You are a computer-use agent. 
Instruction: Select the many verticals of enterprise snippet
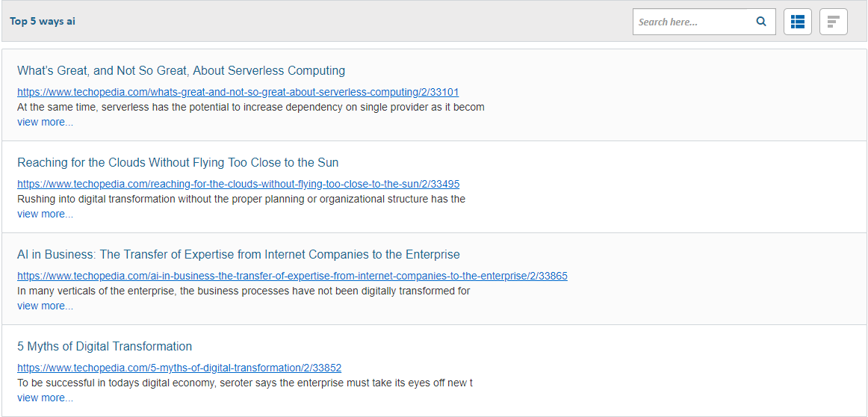click(x=244, y=291)
